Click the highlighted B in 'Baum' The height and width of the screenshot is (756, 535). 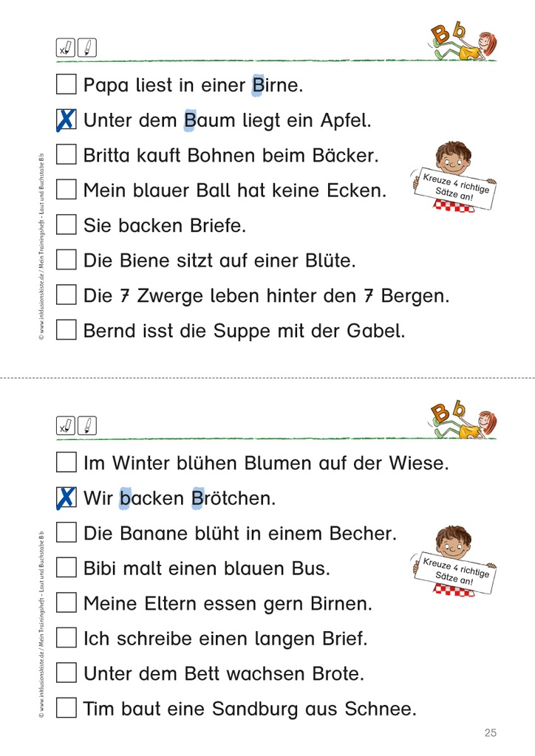coord(190,120)
